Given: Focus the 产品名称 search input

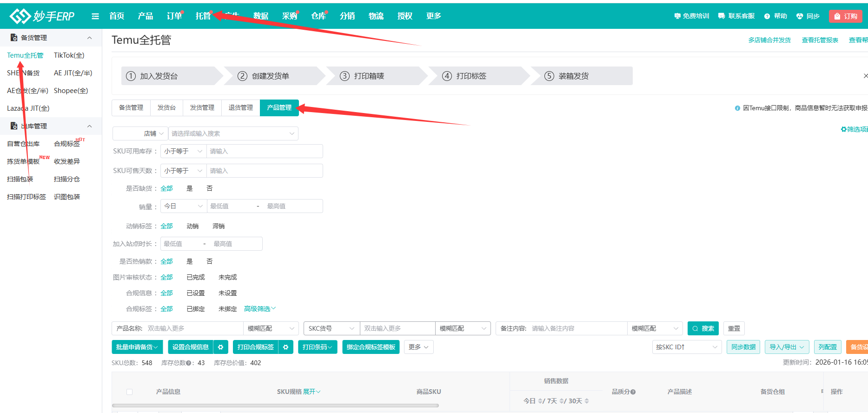Looking at the screenshot, I should tap(195, 328).
